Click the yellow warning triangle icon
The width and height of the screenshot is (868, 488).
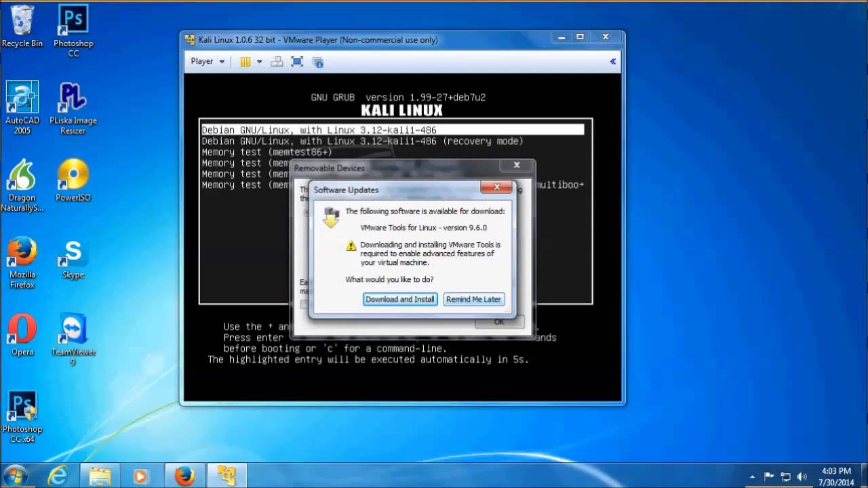tap(351, 246)
